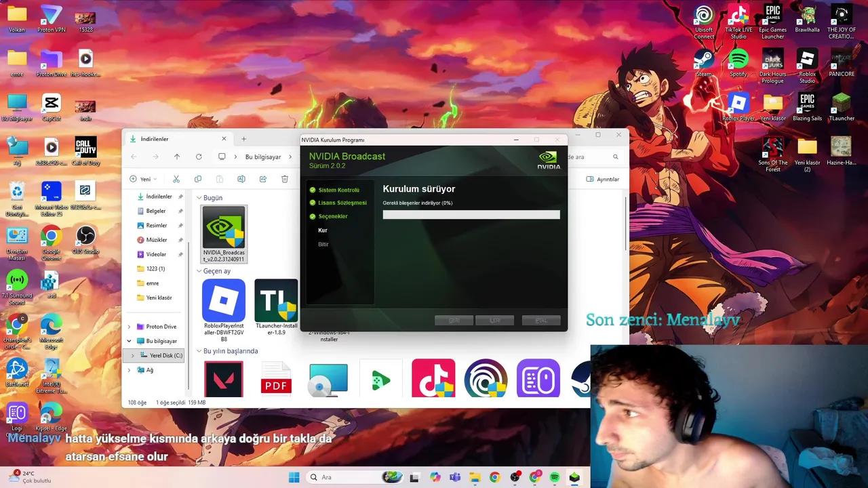The width and height of the screenshot is (868, 488).
Task: Open the Call of Duty desktop icon
Action: click(85, 151)
